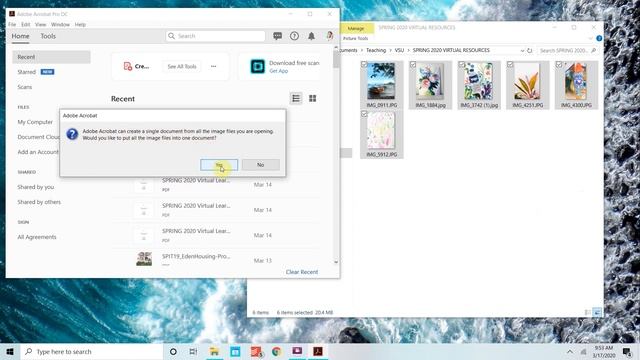Click the Adobe Scan app icon
Screen dimensions: 640x360
tap(258, 66)
